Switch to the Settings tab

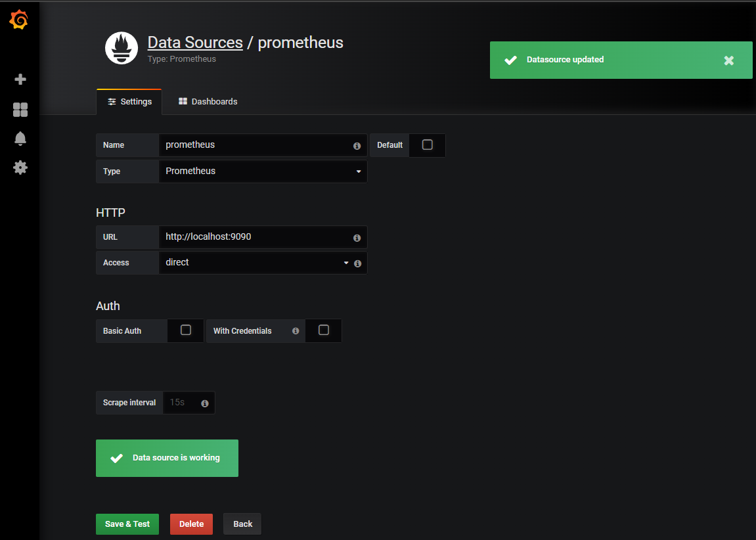point(129,102)
